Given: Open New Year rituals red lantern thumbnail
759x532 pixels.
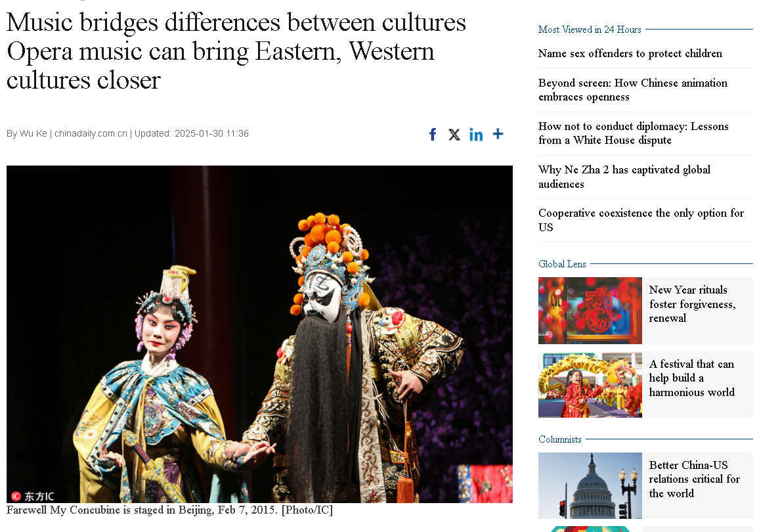Looking at the screenshot, I should pyautogui.click(x=590, y=310).
